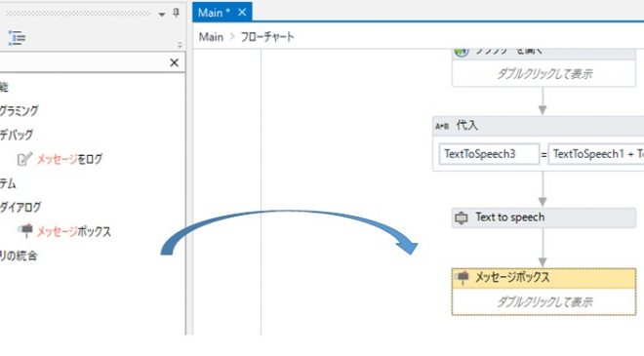Close the Main tab
Screen dimensions: 644x356
point(242,13)
